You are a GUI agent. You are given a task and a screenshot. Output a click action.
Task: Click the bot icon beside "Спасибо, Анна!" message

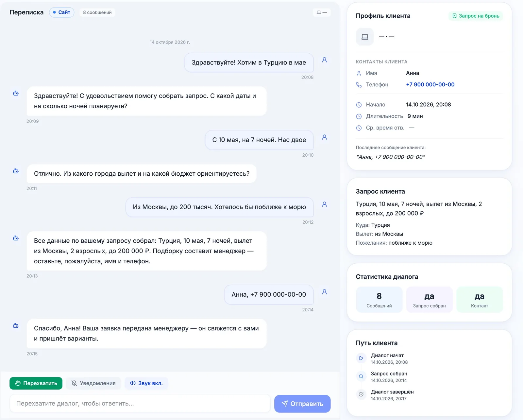coord(16,326)
